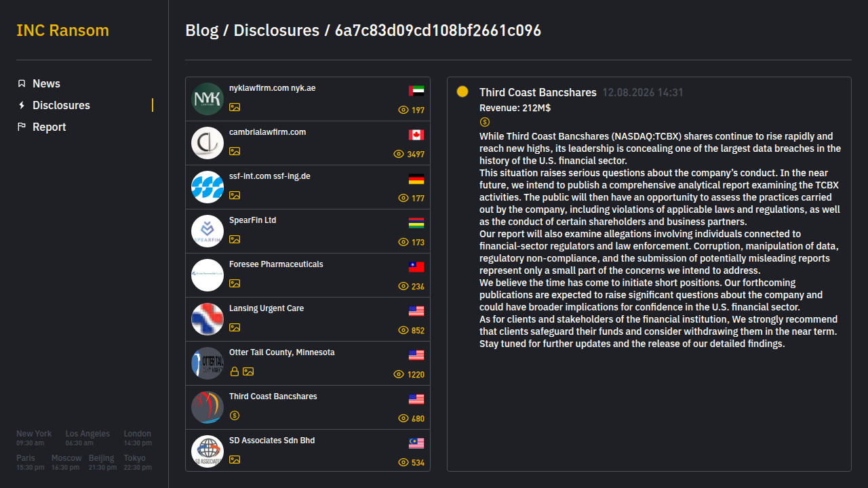
Task: Open the Lansing Urgent Care entry
Action: tap(308, 319)
